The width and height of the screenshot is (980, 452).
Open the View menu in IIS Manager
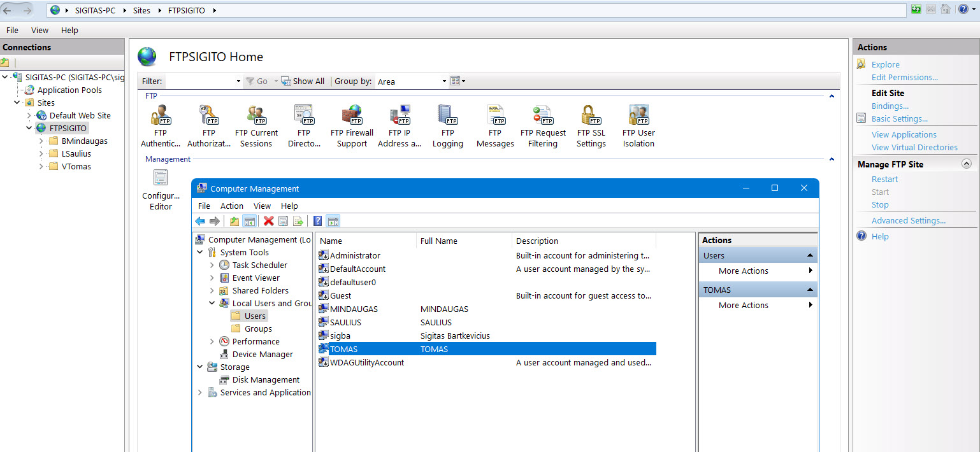(40, 30)
